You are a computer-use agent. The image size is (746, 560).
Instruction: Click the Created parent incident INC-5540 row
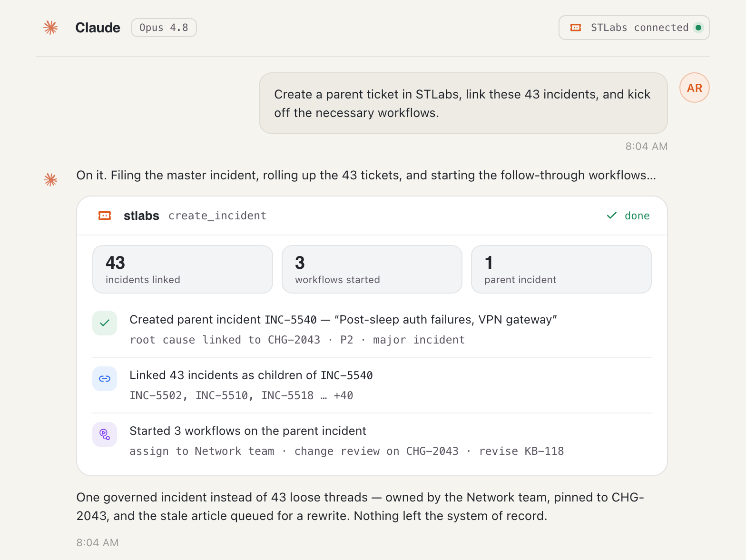click(x=372, y=330)
